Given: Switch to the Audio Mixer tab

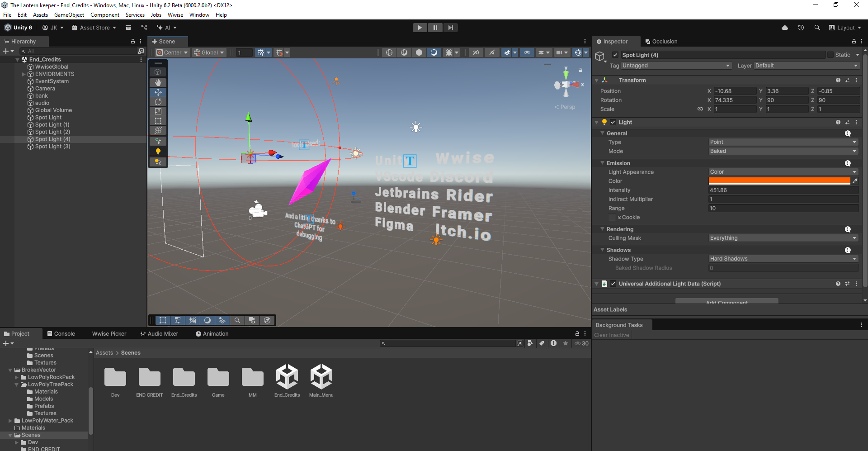Looking at the screenshot, I should pos(159,334).
